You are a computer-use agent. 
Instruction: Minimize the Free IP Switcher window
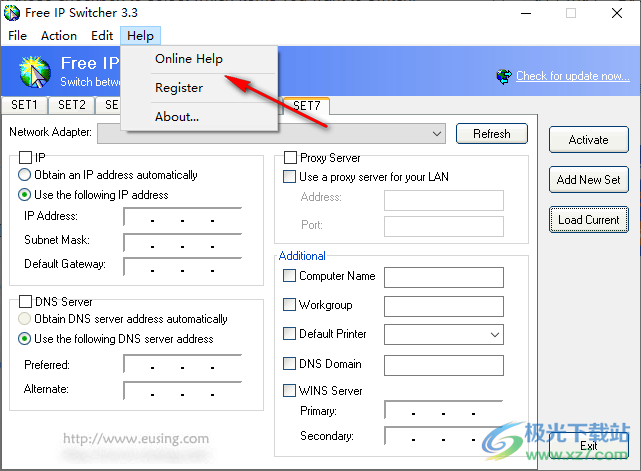526,13
